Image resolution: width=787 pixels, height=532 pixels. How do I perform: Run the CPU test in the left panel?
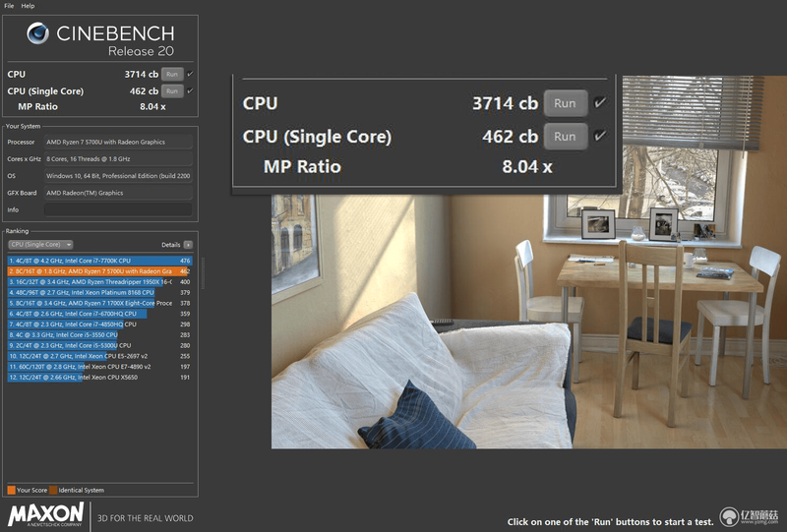172,75
